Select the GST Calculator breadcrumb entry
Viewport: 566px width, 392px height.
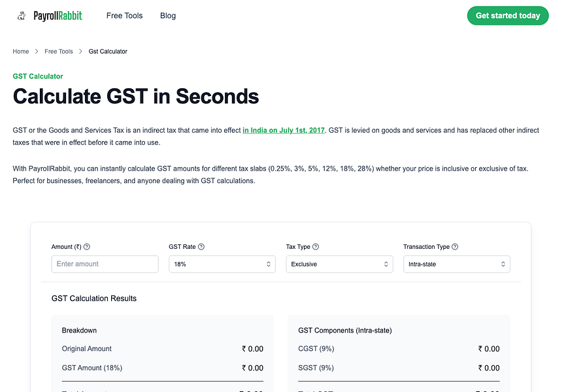[x=108, y=51]
